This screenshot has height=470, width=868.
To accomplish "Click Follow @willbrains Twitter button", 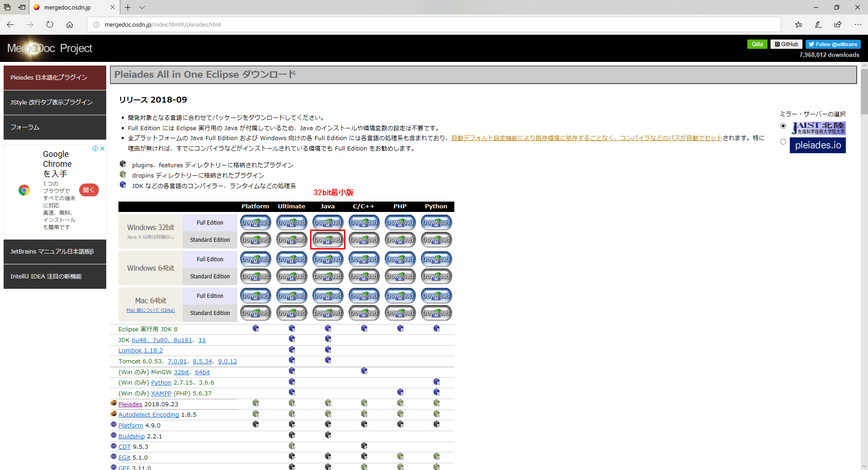I will click(x=833, y=44).
